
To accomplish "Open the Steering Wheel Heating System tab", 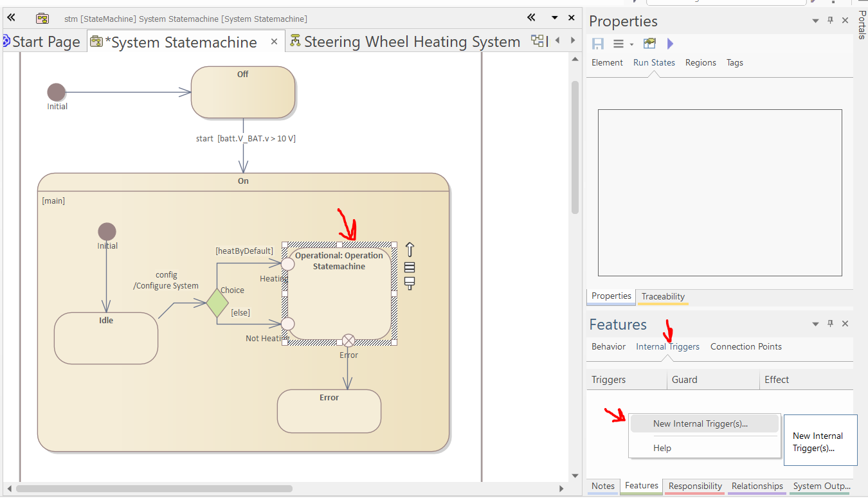I will click(x=411, y=42).
